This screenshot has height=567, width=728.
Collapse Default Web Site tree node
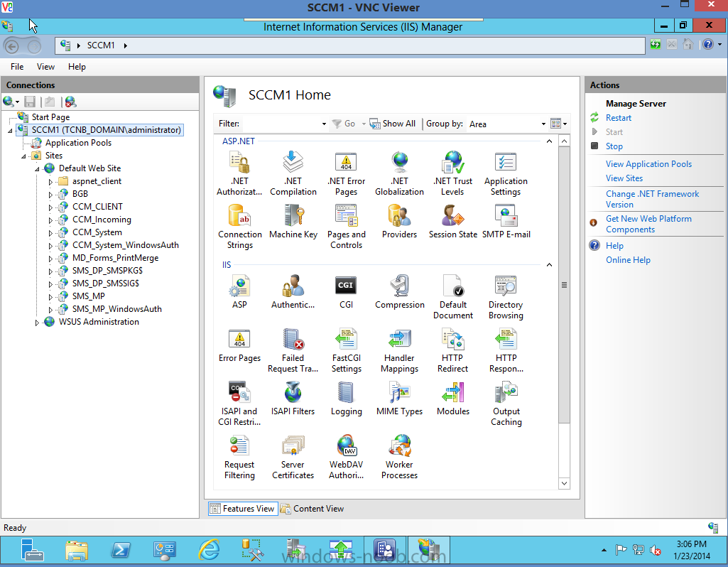[x=37, y=169]
